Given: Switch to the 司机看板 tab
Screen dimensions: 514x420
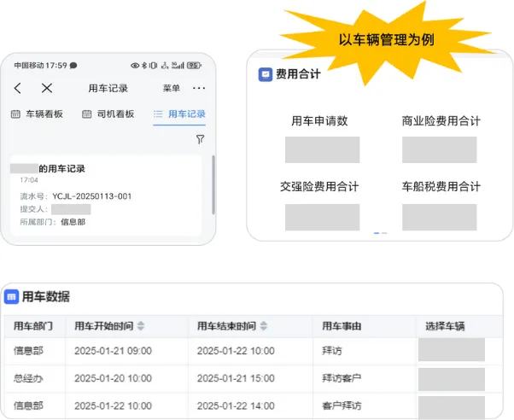Looking at the screenshot, I should tap(108, 114).
